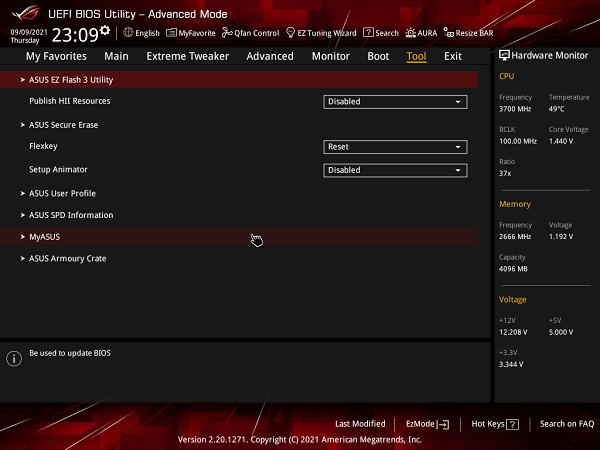
Task: Click the +5V reading 5.000 V
Action: tap(561, 332)
